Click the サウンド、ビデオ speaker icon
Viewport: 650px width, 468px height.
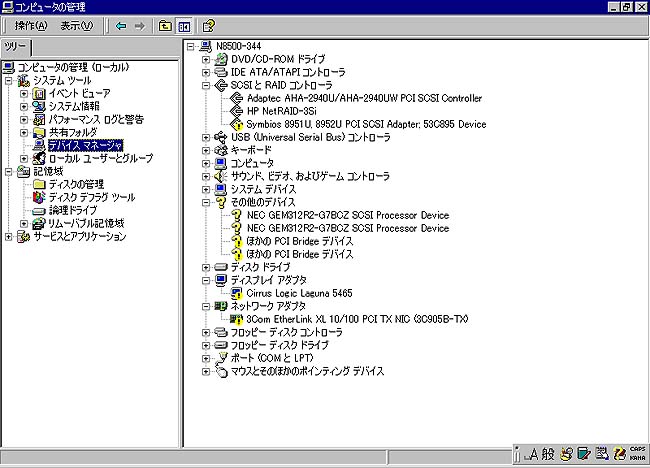221,176
